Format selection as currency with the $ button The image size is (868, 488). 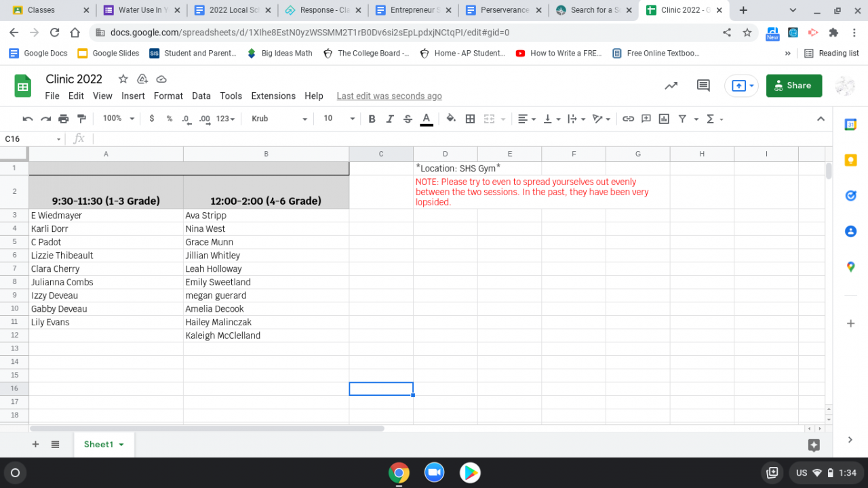point(151,119)
